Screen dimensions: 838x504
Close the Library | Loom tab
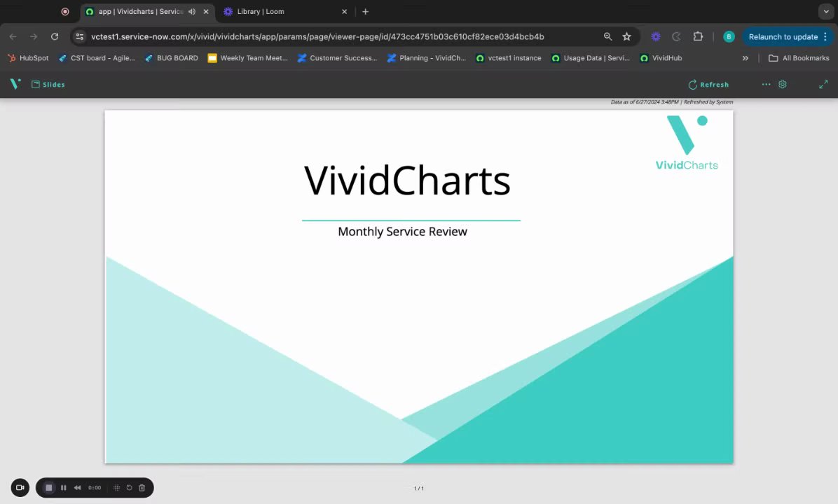(x=344, y=12)
